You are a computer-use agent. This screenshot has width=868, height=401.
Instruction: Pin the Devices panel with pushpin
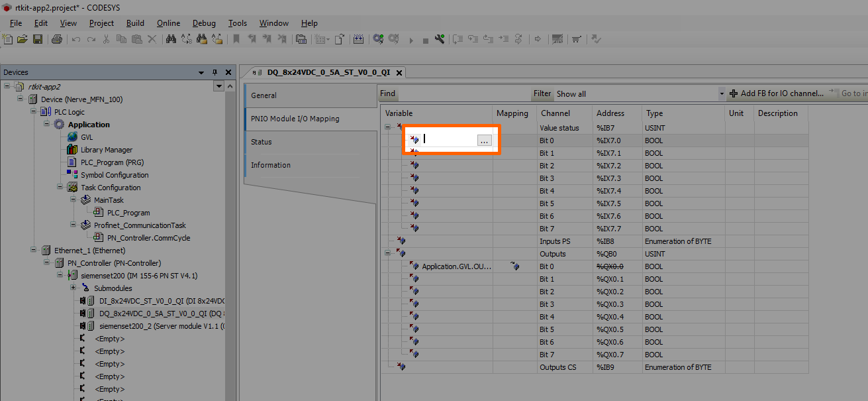(x=215, y=72)
